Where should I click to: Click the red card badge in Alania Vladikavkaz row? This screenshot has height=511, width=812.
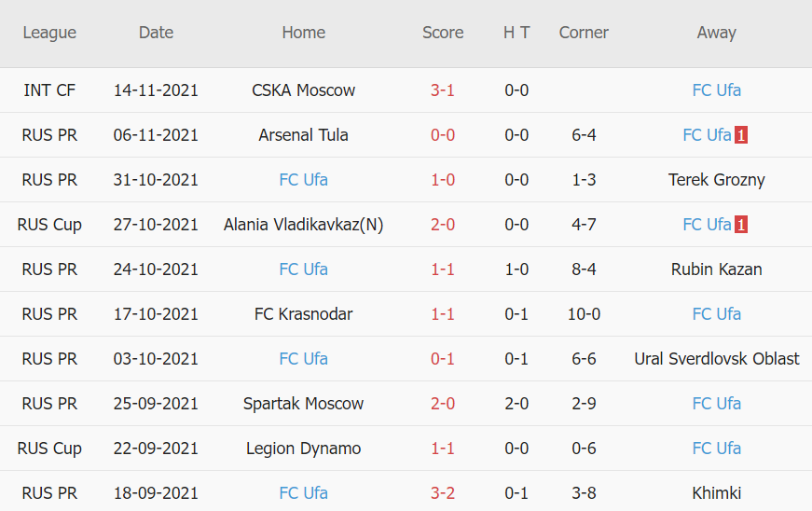[741, 225]
